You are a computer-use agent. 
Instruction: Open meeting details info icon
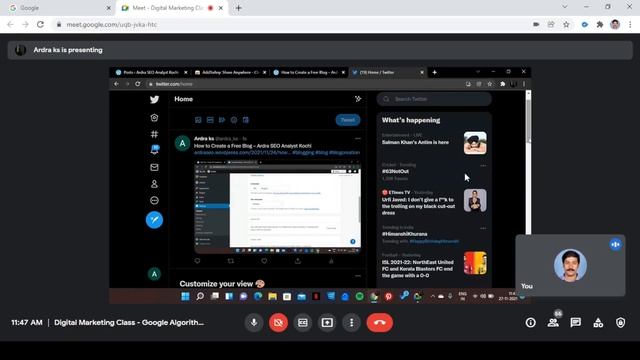pyautogui.click(x=531, y=322)
